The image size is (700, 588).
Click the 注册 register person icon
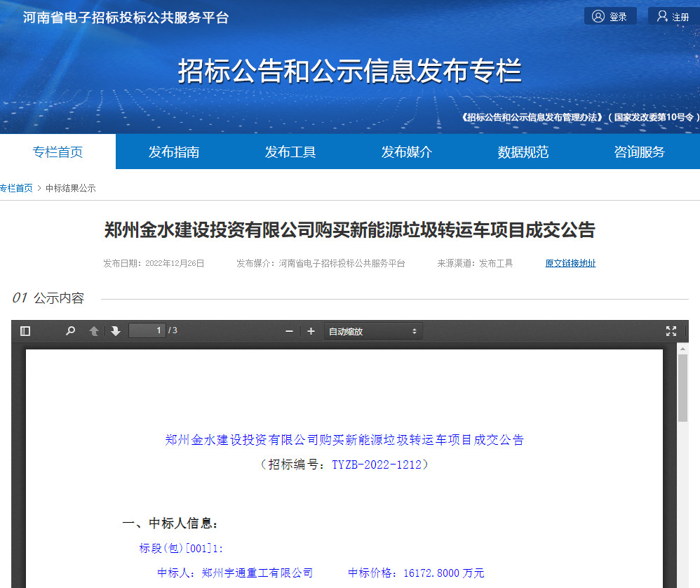click(661, 16)
